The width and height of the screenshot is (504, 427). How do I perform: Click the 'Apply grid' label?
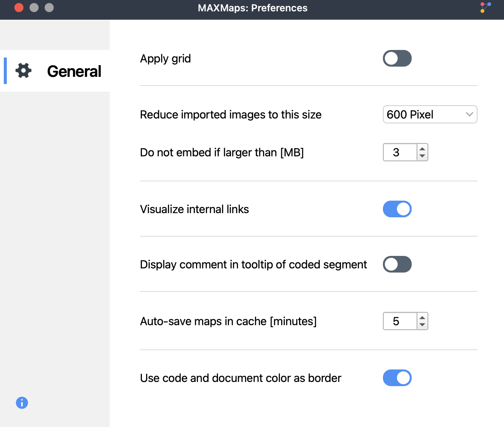(165, 59)
